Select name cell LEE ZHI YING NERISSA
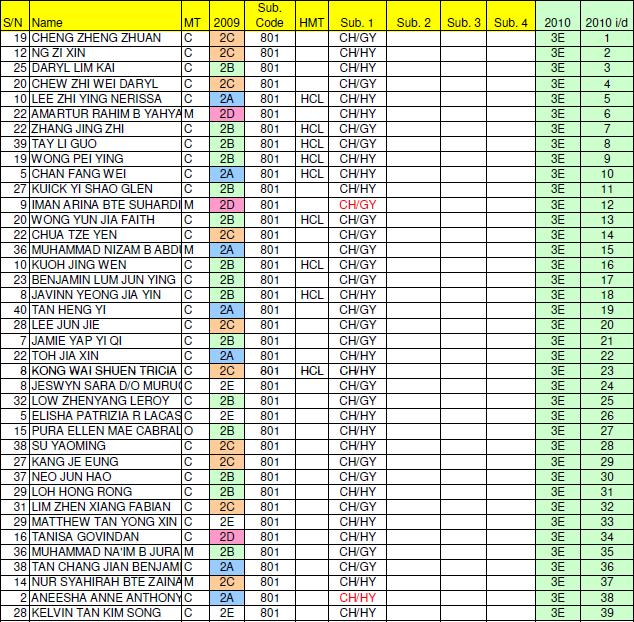Image resolution: width=634 pixels, height=622 pixels. point(105,99)
